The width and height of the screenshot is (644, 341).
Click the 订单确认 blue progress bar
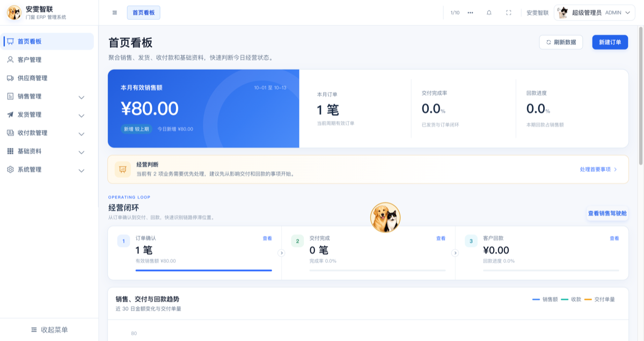coord(204,270)
